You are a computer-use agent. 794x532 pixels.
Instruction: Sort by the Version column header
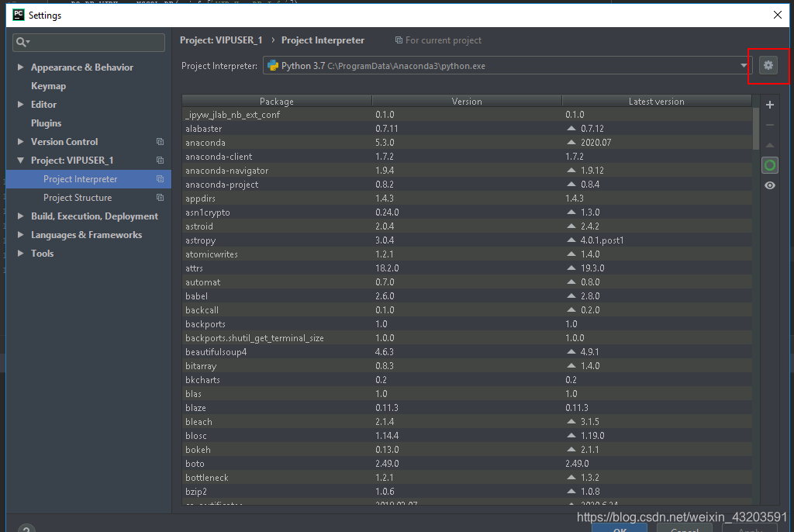pos(467,102)
